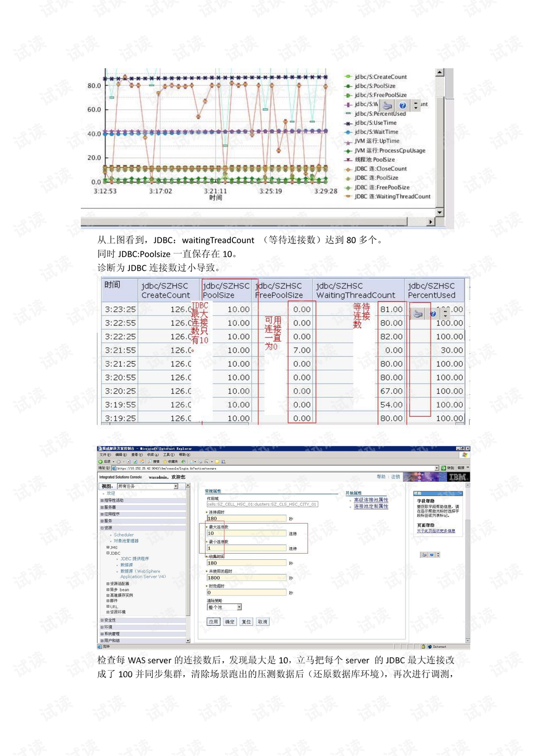535x756 pixels.
Task: Open the 查看 menu in Internet Explorer
Action: click(x=137, y=455)
